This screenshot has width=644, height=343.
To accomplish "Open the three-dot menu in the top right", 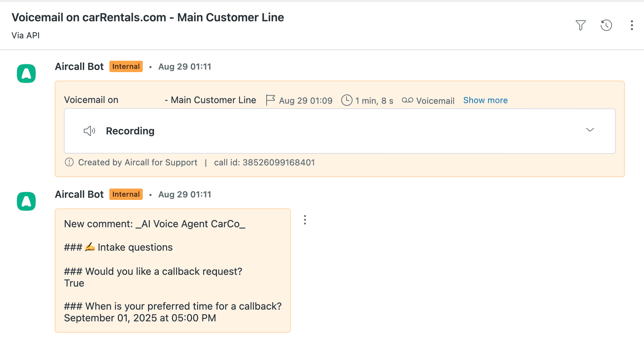I will [632, 25].
